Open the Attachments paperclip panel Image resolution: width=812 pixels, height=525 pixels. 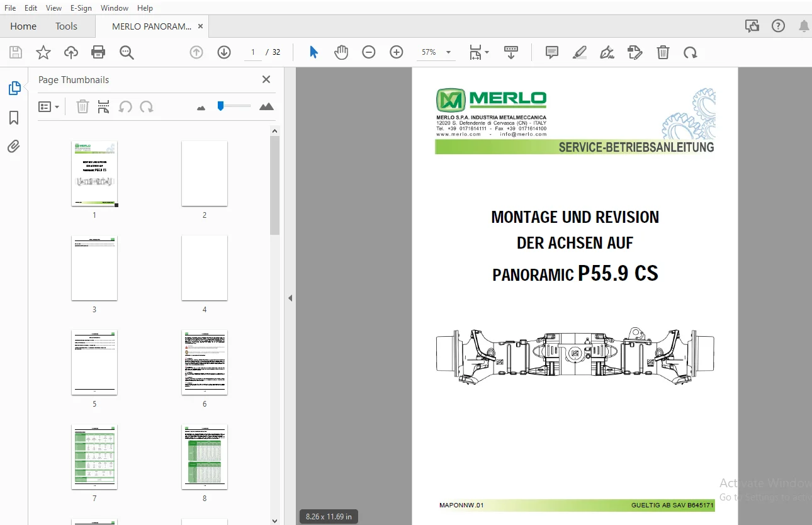pos(14,147)
